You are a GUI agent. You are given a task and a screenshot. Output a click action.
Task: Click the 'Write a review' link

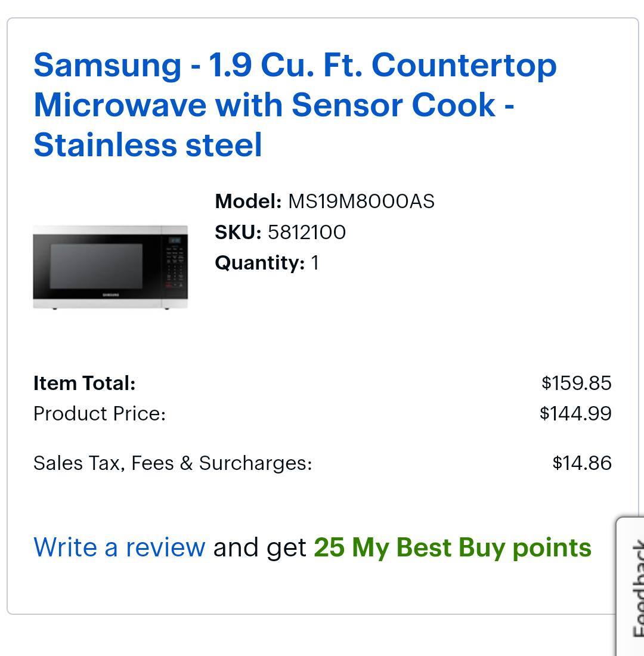[119, 547]
